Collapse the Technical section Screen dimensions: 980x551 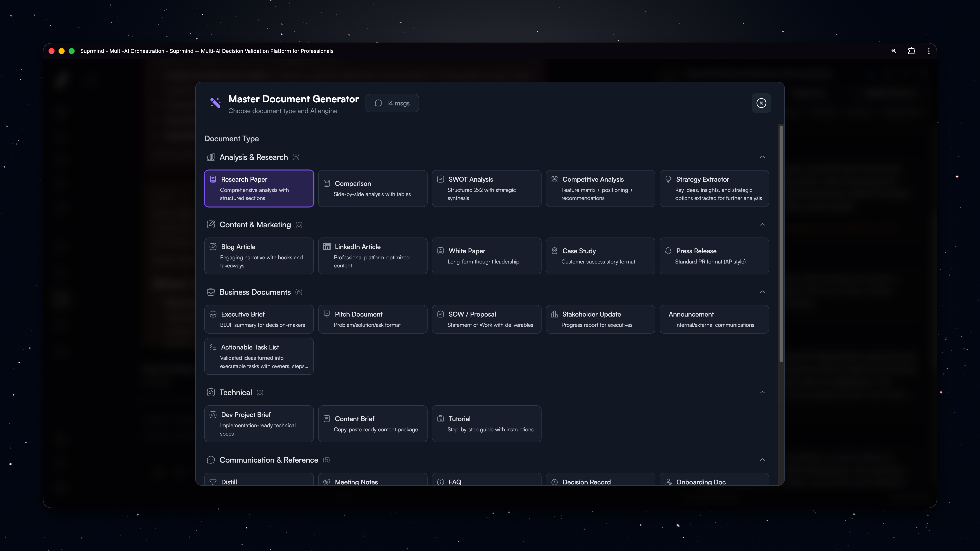[x=762, y=393]
